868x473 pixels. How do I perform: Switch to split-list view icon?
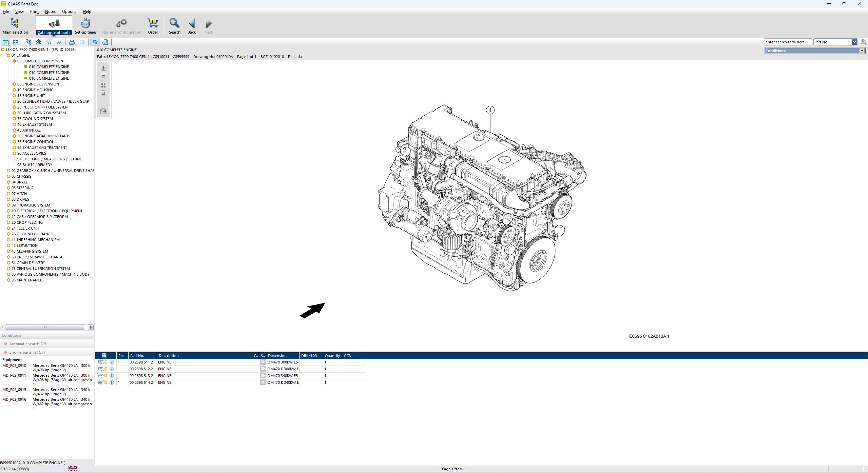pos(16,42)
